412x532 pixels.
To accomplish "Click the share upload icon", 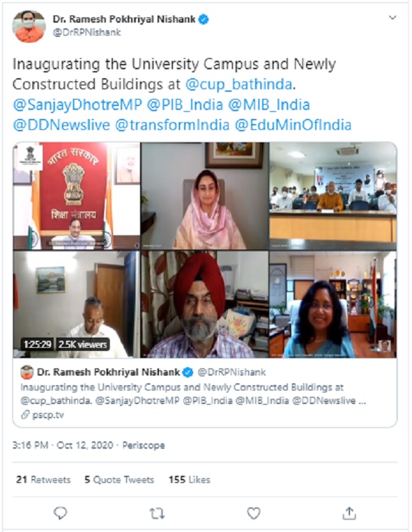I will pos(349,513).
